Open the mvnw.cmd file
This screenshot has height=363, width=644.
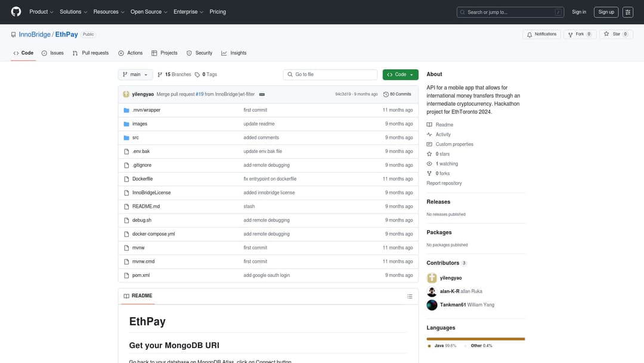tap(143, 262)
